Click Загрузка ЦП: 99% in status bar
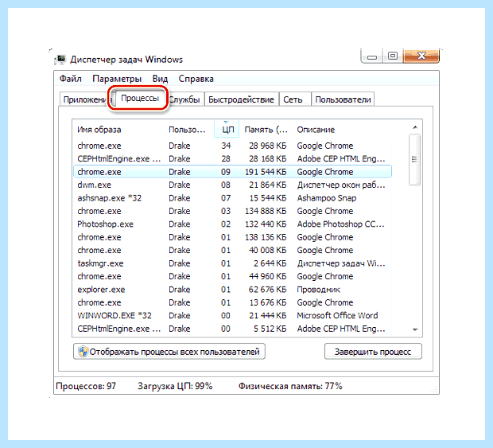The height and width of the screenshot is (448, 493). point(175,386)
